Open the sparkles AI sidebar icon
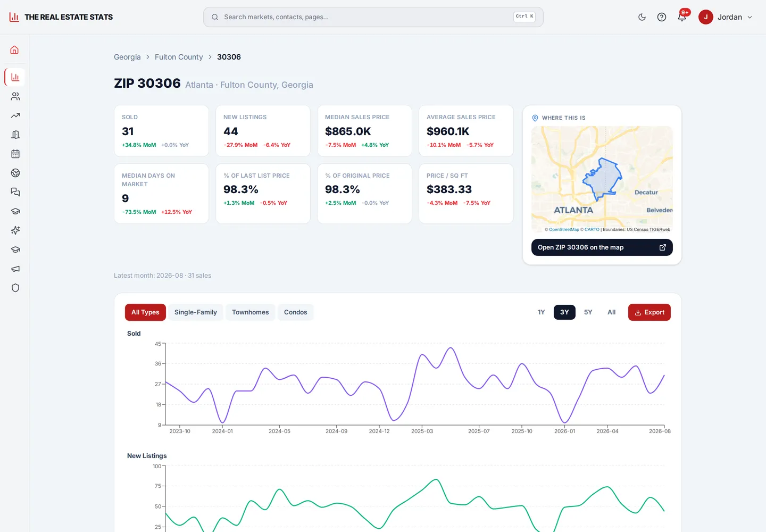Viewport: 766px width, 532px height. [15, 230]
